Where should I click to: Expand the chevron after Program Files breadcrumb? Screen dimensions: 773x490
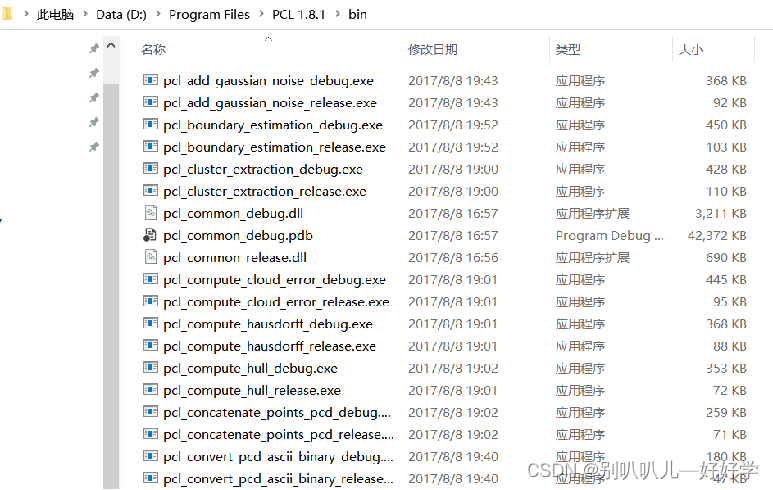tap(262, 14)
